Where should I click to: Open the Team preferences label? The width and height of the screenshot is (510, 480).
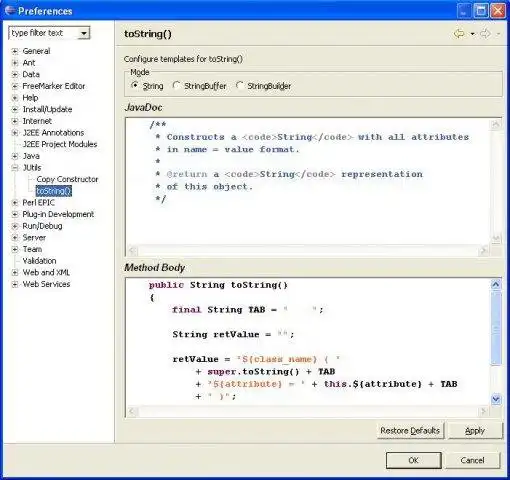(x=32, y=249)
